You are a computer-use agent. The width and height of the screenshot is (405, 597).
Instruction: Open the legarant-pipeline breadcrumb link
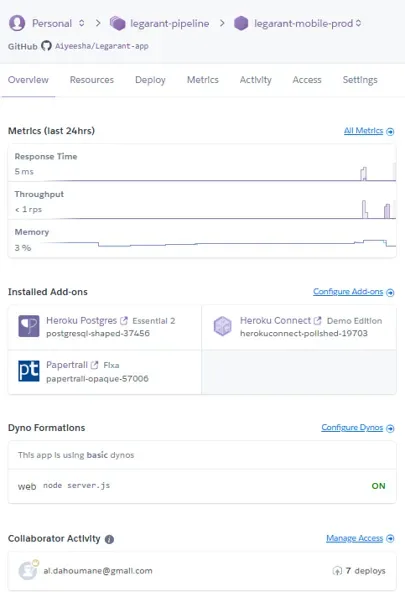169,24
